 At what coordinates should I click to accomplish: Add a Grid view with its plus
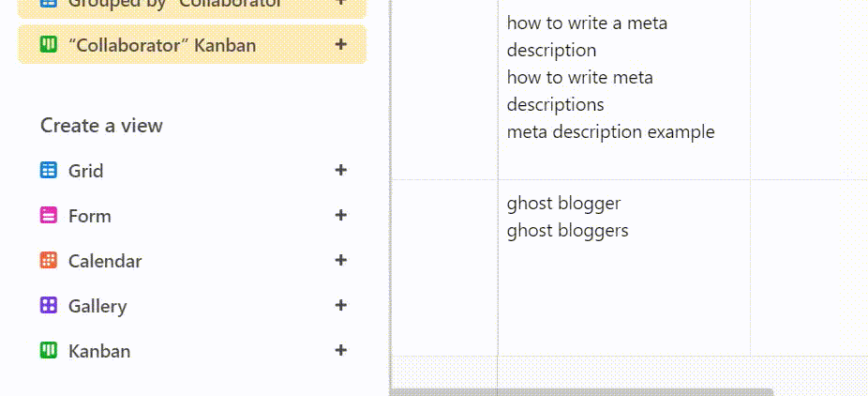point(341,170)
